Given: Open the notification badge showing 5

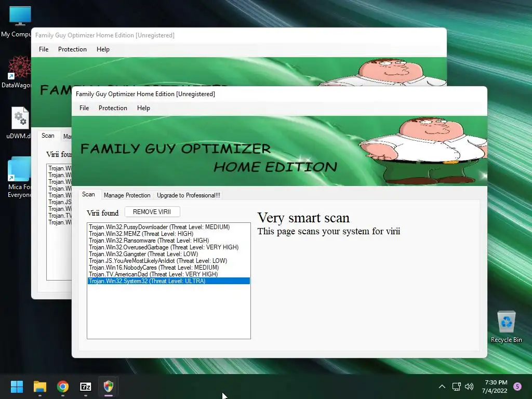Looking at the screenshot, I should tap(517, 387).
